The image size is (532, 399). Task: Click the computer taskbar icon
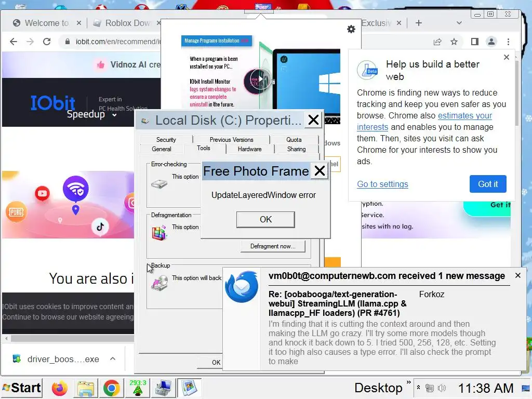pyautogui.click(x=163, y=388)
